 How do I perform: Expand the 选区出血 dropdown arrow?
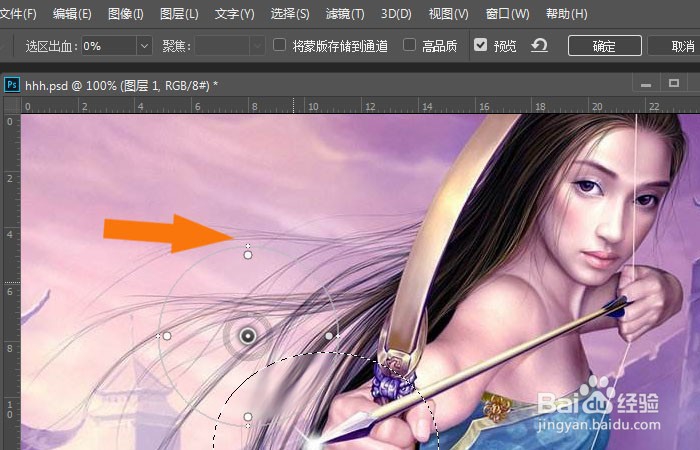(144, 46)
